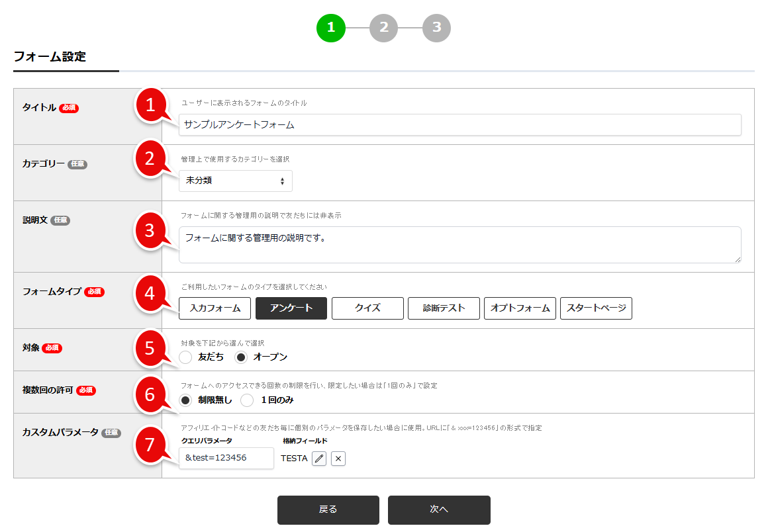Click the step 2 indicator circle
770x532 pixels.
pos(384,28)
